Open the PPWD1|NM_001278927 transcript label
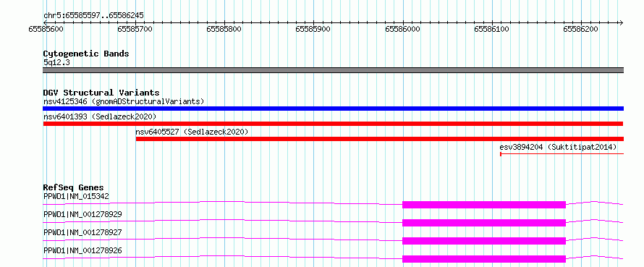This screenshot has height=267, width=644. coord(82,232)
